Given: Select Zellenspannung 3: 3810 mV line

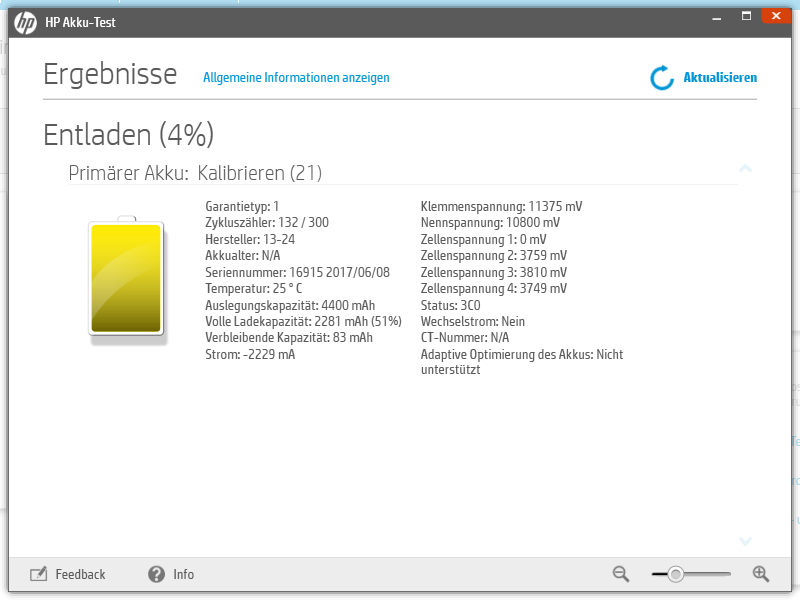Looking at the screenshot, I should (493, 272).
